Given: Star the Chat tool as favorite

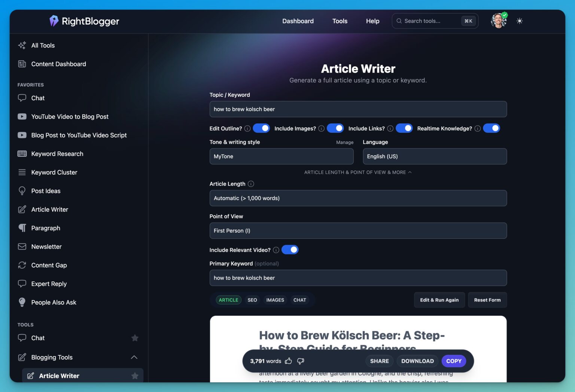Looking at the screenshot, I should (x=135, y=338).
